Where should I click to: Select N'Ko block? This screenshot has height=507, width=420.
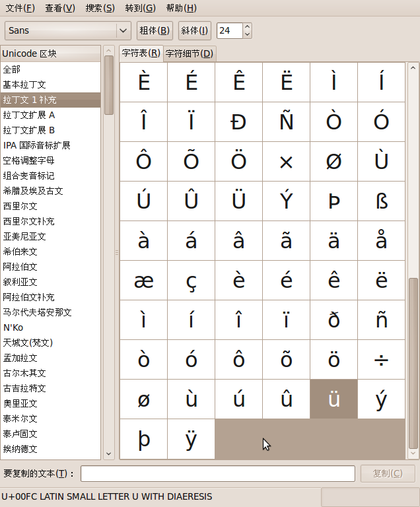[x=50, y=328]
